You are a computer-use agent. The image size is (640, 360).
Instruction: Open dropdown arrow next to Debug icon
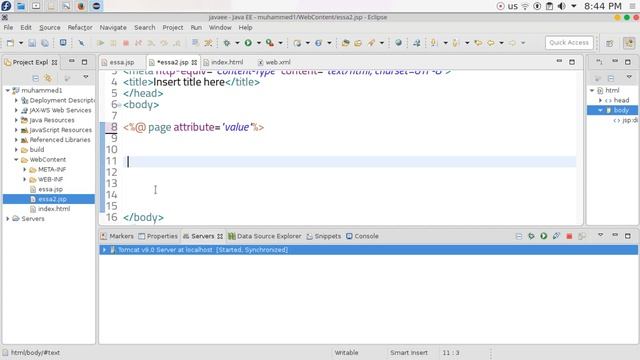[x=237, y=43]
